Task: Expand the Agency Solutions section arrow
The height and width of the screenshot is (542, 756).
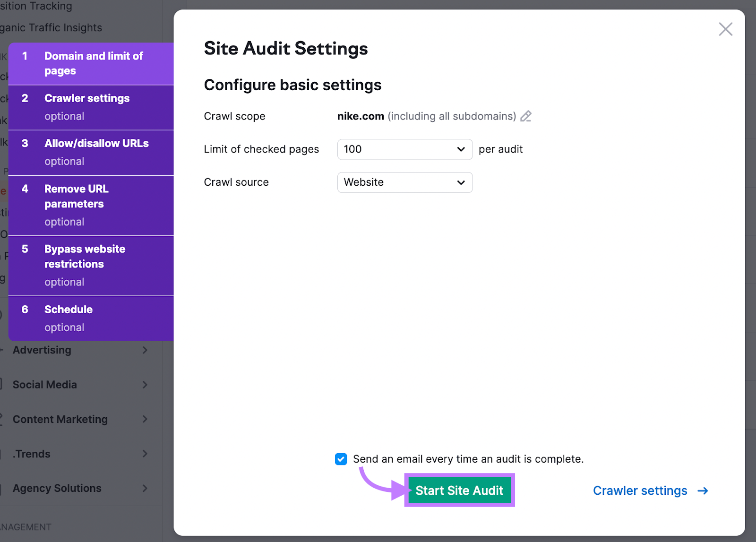Action: tap(145, 488)
